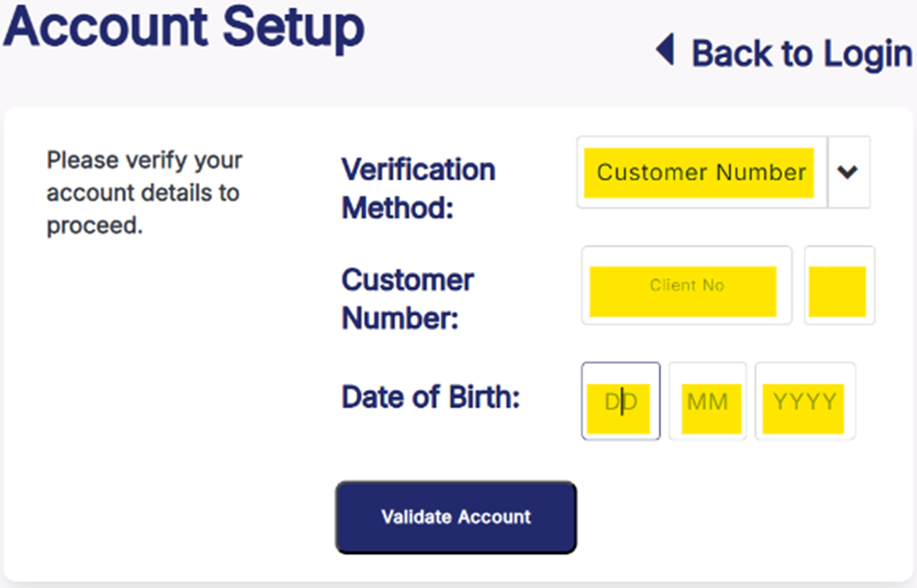Click the 'Login' word in the back link
Image resolution: width=917 pixels, height=588 pixels.
click(x=867, y=54)
